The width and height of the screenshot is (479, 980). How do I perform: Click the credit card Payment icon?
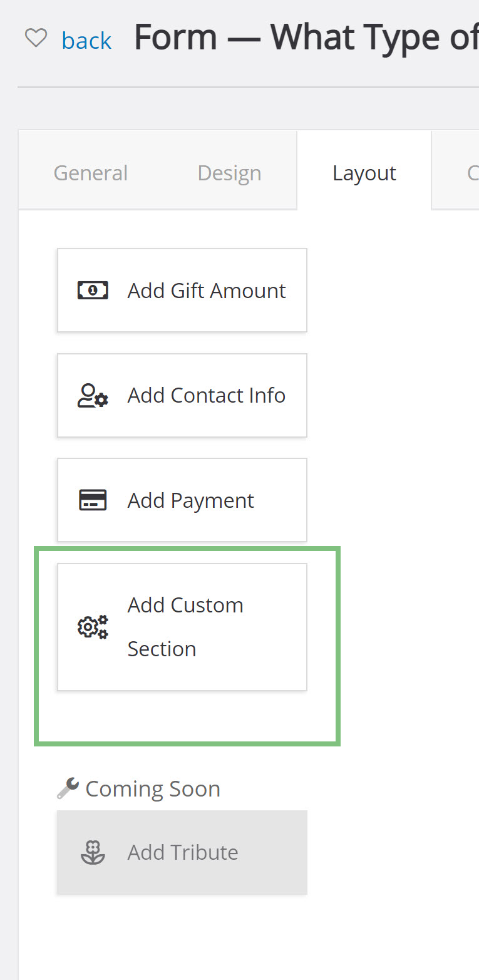point(93,500)
